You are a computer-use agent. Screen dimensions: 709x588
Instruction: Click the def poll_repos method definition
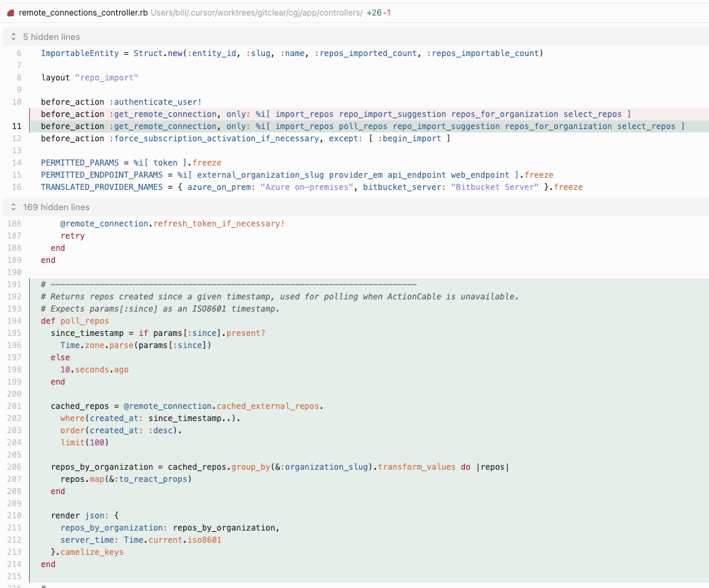(74, 321)
